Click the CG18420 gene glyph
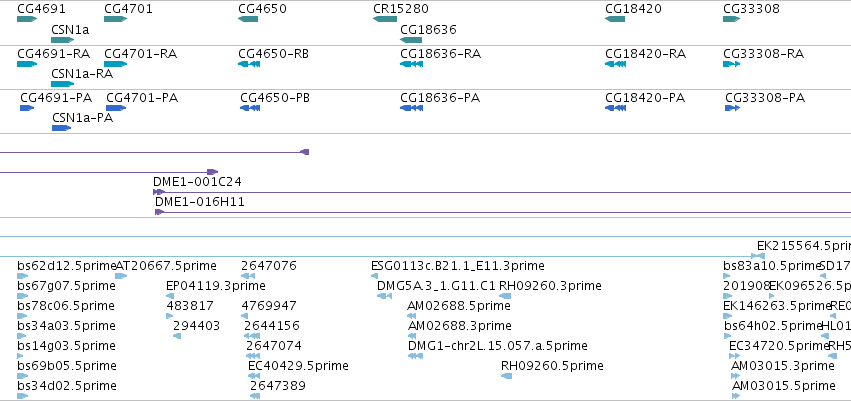This screenshot has width=851, height=401. click(x=615, y=19)
